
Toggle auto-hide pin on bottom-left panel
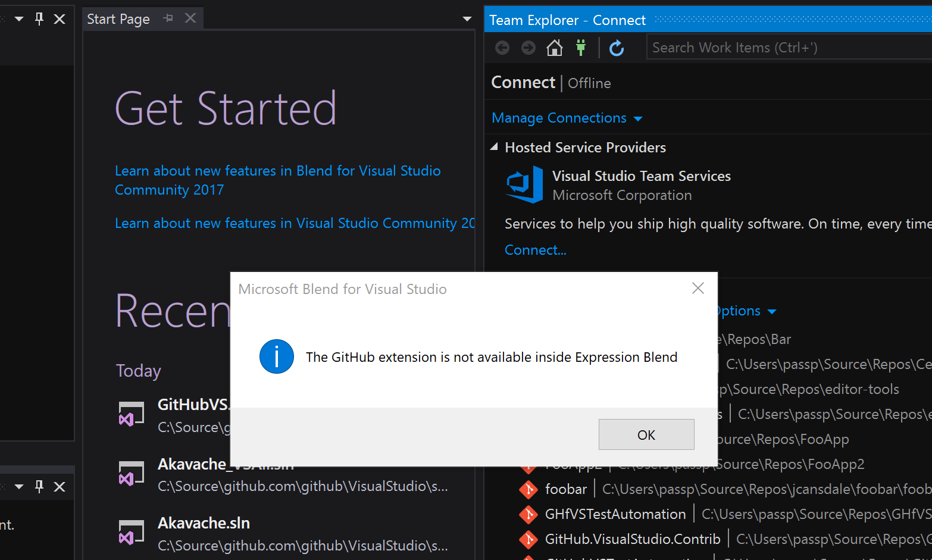[x=39, y=487]
